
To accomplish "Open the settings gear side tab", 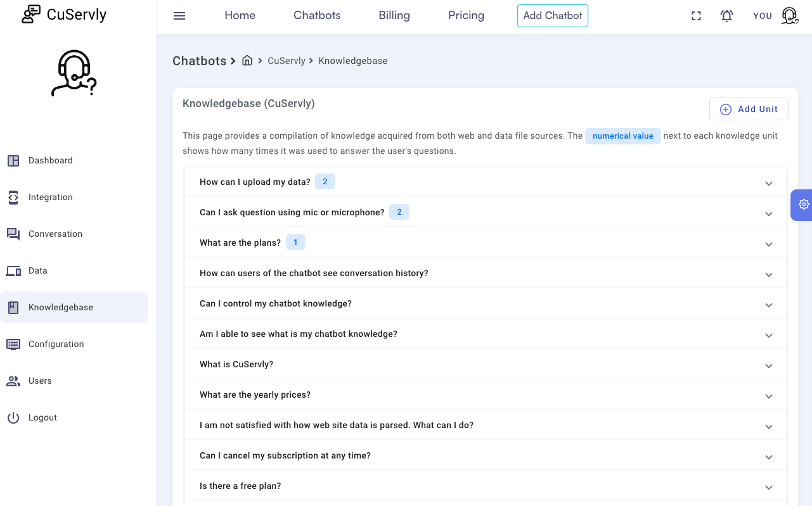I will pyautogui.click(x=803, y=205).
